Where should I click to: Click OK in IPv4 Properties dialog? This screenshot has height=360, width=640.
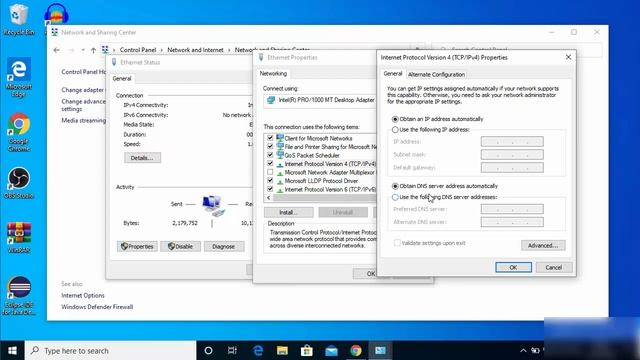click(x=513, y=267)
